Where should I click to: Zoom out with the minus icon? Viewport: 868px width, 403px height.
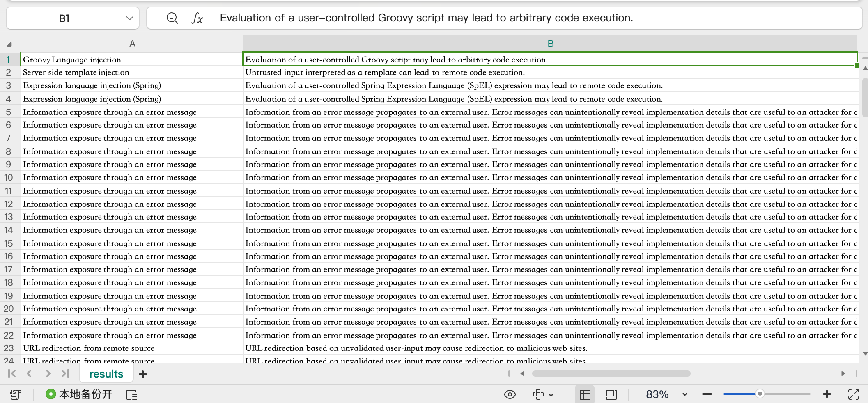tap(707, 394)
